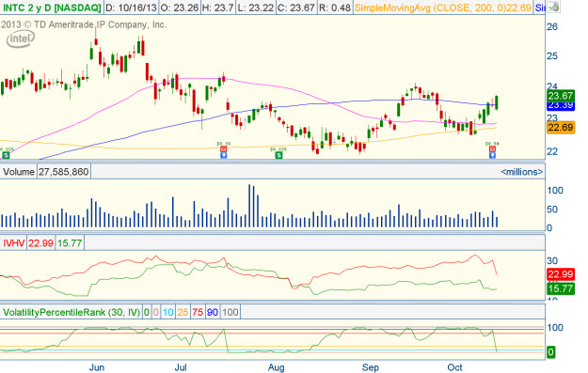This screenshot has height=373, width=588.
Task: Click the 30 label on IVHV axis
Action: point(552,260)
